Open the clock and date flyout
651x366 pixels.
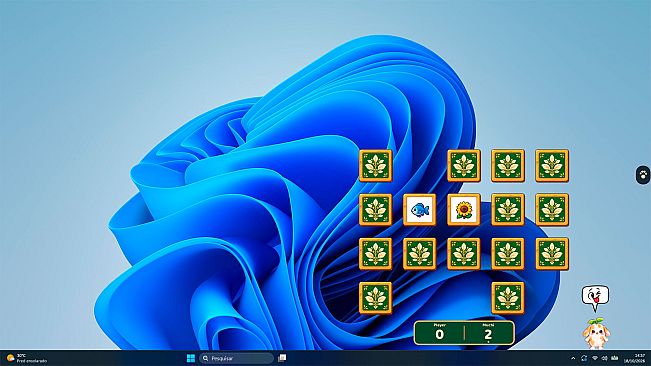(634, 358)
